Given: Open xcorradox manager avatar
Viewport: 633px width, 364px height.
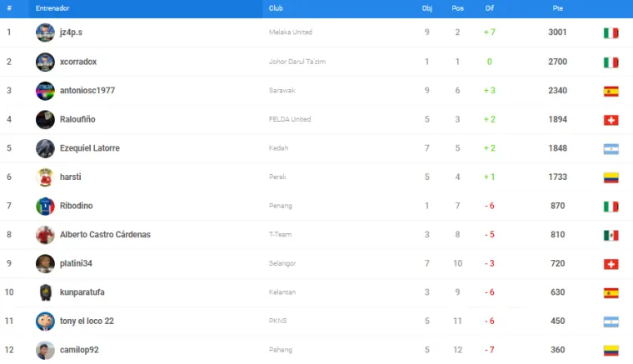Looking at the screenshot, I should pyautogui.click(x=45, y=62).
